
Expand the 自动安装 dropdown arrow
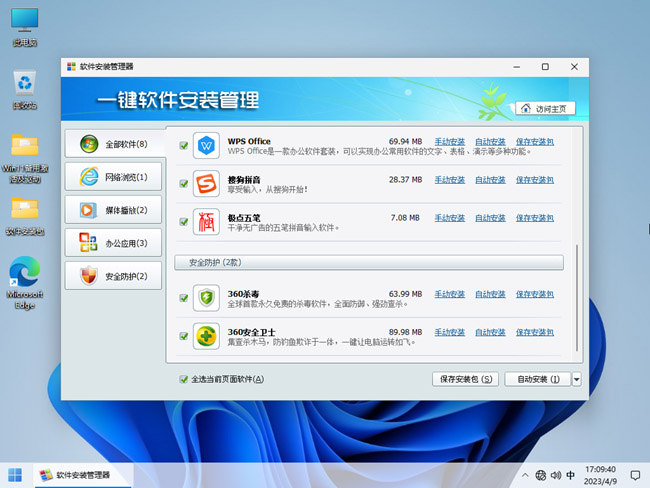pos(577,379)
